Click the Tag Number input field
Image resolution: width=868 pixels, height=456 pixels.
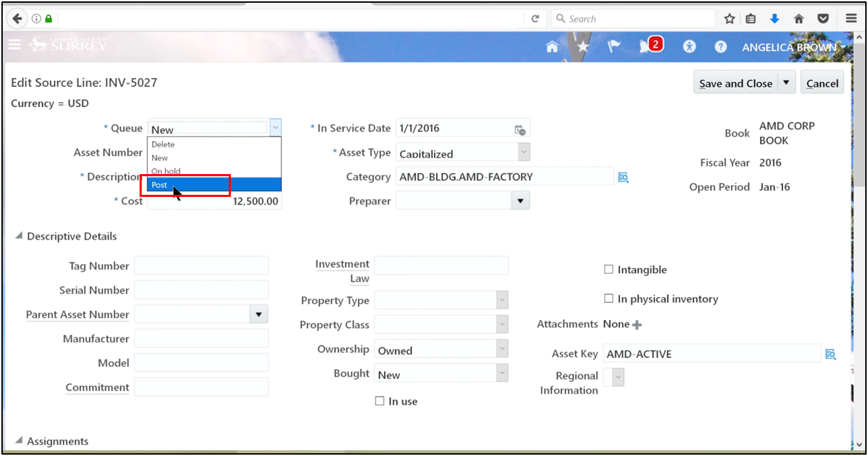click(201, 266)
